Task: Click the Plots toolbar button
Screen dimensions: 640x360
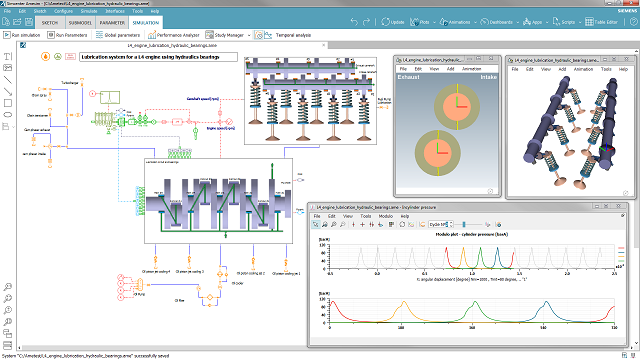Action: click(x=420, y=22)
